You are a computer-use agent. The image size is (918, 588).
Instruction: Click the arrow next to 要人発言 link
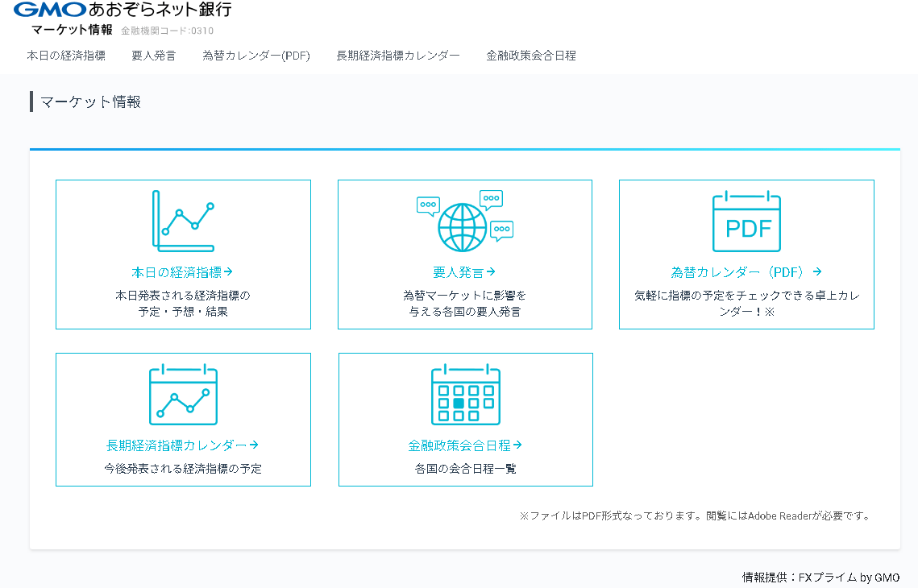pos(492,271)
